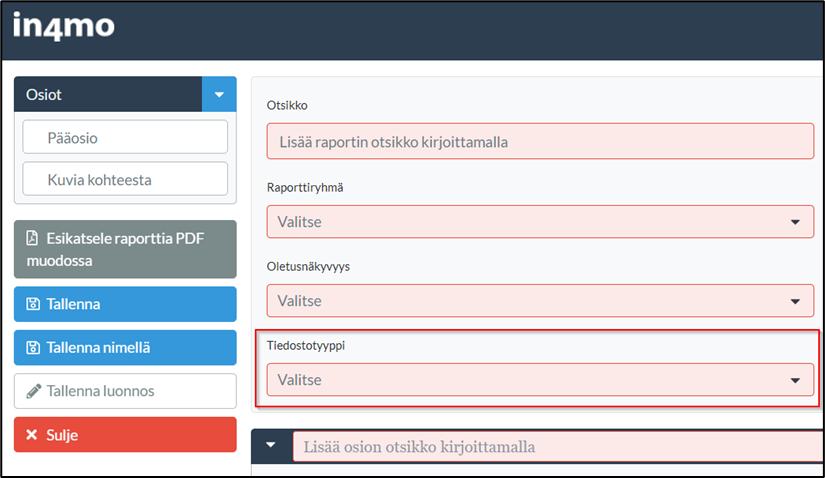
Task: Click the Otsikko field label
Action: (289, 105)
